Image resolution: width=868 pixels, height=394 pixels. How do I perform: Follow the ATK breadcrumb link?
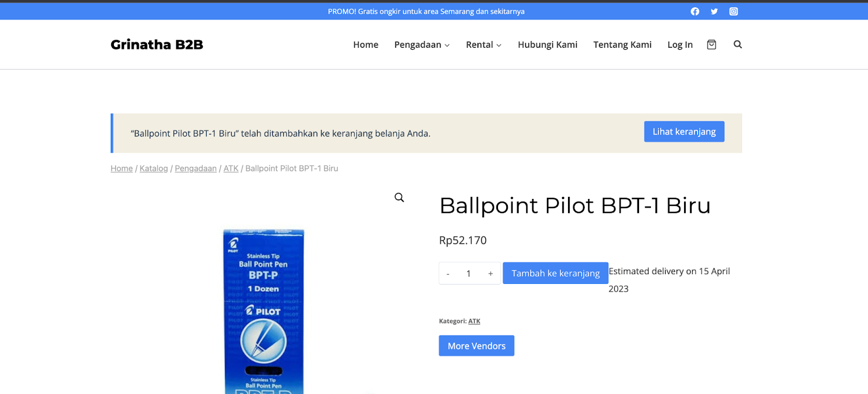coord(231,169)
